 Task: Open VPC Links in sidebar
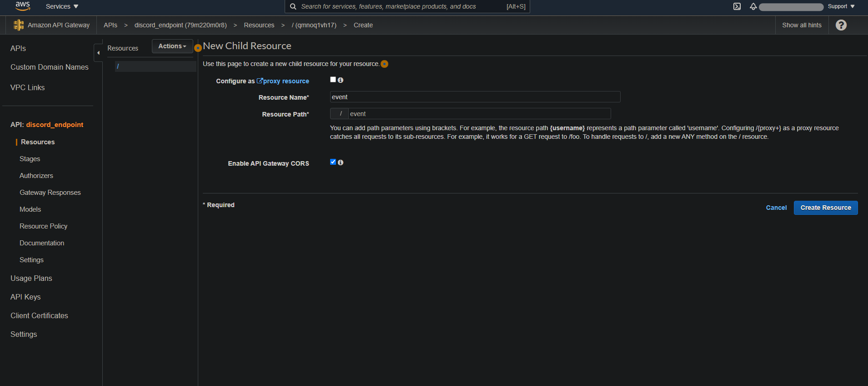tap(28, 87)
